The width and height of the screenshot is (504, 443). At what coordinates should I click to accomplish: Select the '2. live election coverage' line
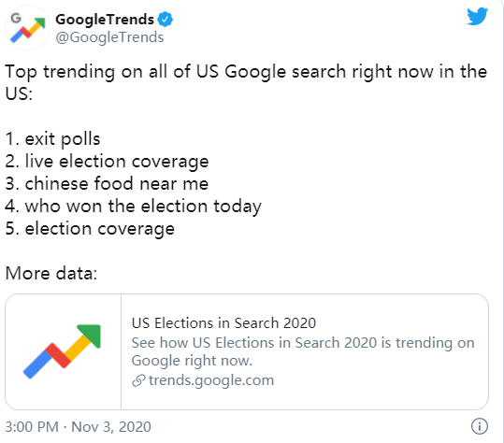coord(107,162)
